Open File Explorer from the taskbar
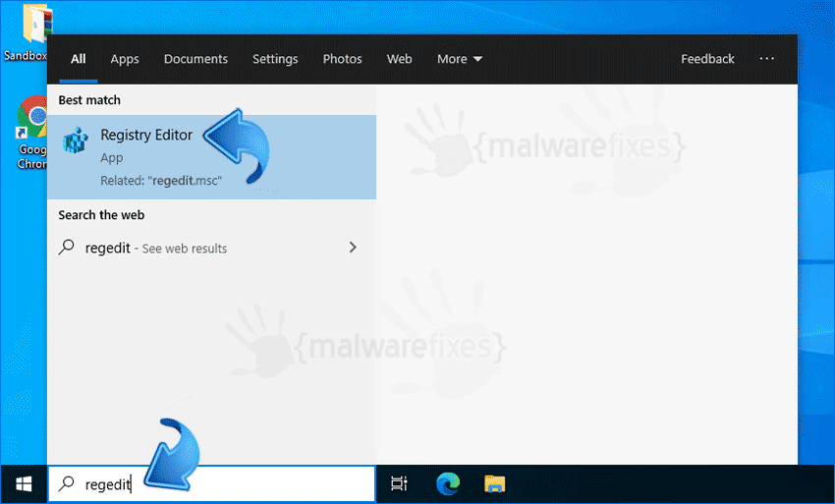Screen dimensions: 835x504 [x=495, y=483]
